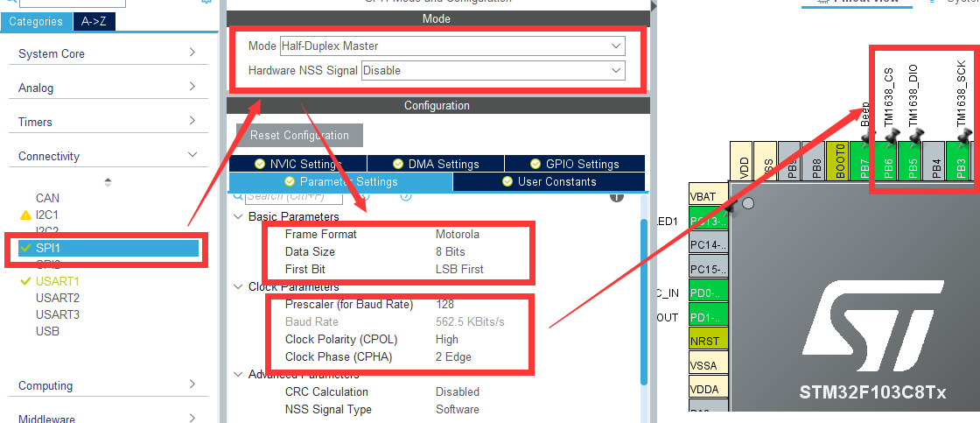Click the panel collapse arrow beside Mode header
Viewport: 980px width, 423px height.
tap(654, 6)
